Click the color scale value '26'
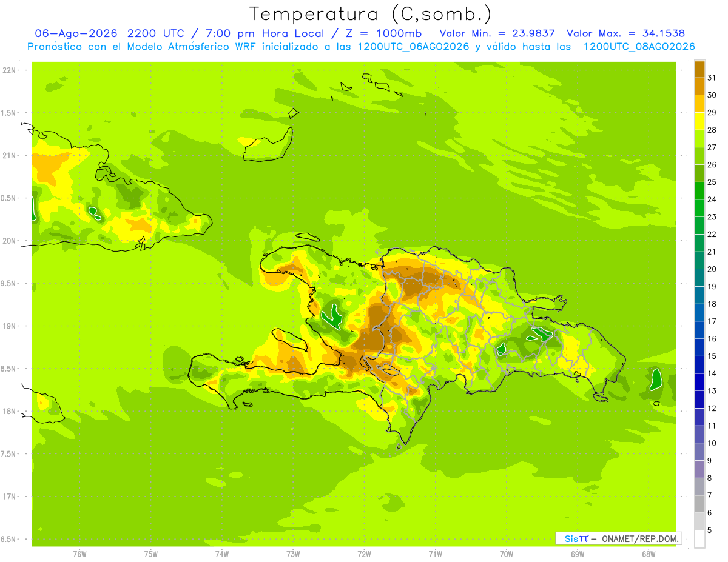728x562 pixels. 712,164
